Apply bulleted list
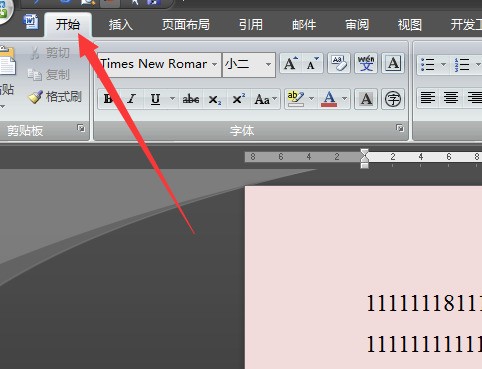Image resolution: width=482 pixels, height=369 pixels. [x=428, y=64]
